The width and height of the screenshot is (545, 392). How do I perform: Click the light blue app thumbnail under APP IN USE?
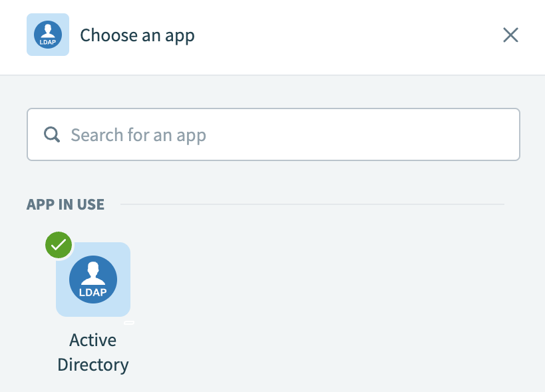[x=92, y=280]
